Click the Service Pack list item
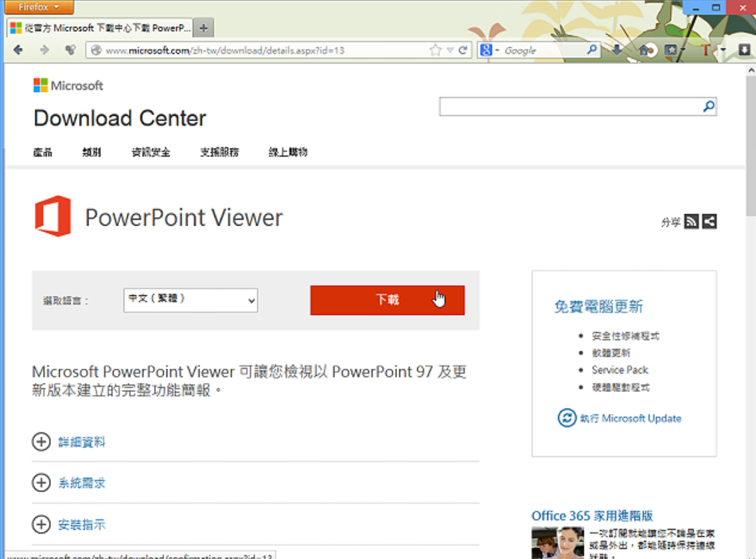 pyautogui.click(x=620, y=370)
